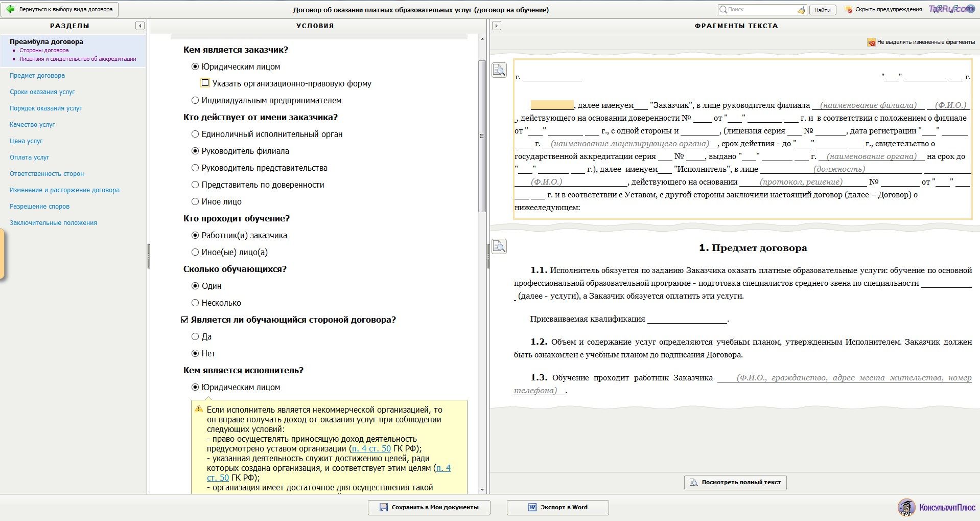This screenshot has width=980, height=521.
Task: Enable 'Указать организационно-правовую форму' checkbox
Action: [x=205, y=82]
